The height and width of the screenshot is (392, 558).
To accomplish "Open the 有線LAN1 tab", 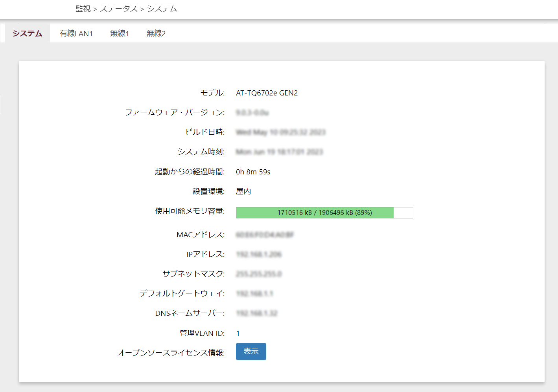I will tap(76, 33).
